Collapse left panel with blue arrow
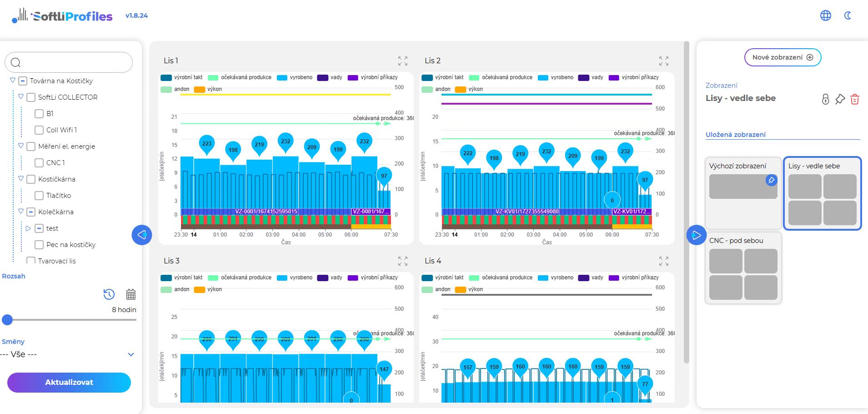Image resolution: width=868 pixels, height=414 pixels. pos(142,235)
